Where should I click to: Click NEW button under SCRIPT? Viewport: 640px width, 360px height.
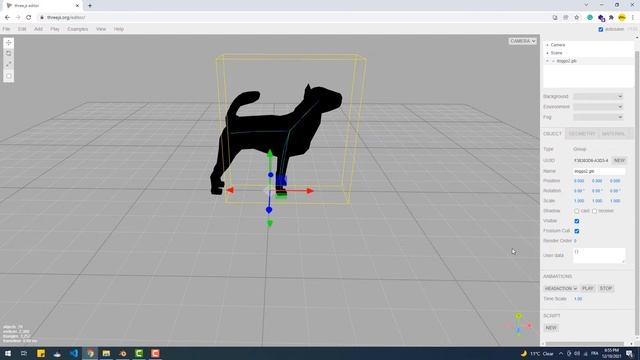(551, 328)
